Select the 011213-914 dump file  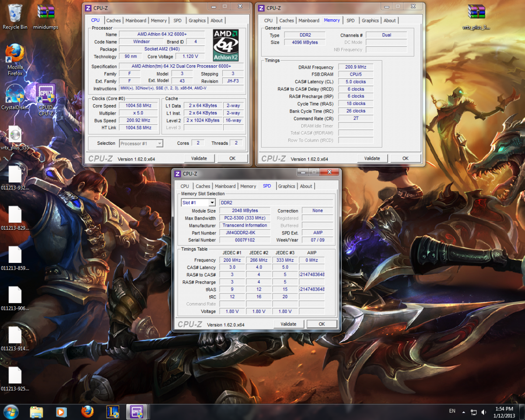(15, 339)
